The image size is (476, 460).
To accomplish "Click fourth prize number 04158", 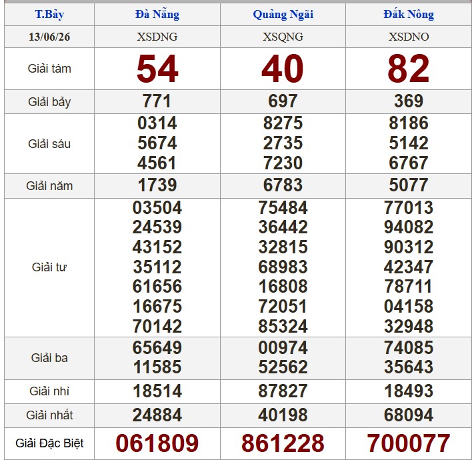I will [x=409, y=307].
